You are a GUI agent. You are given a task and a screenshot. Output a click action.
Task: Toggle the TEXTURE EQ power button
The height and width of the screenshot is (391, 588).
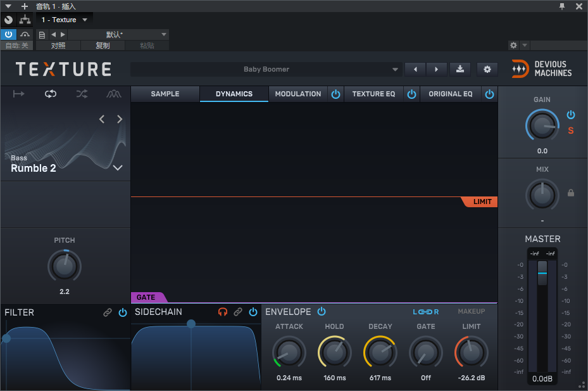411,94
